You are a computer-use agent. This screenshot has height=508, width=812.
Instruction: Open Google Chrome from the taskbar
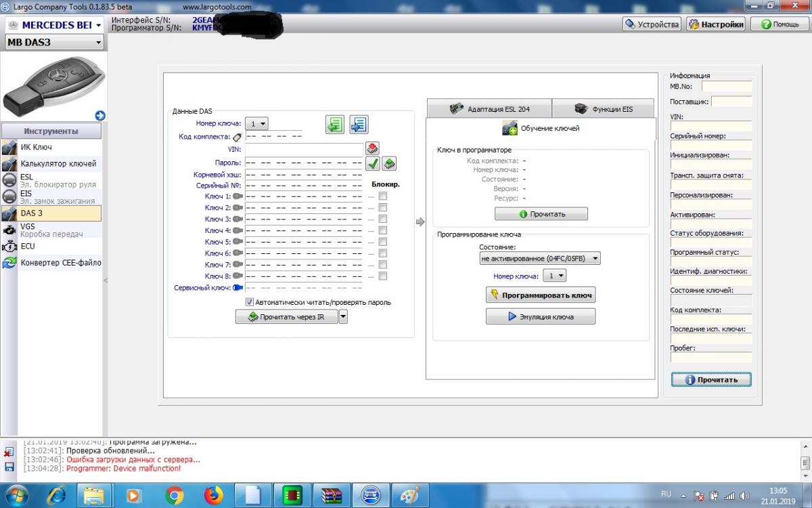pyautogui.click(x=175, y=496)
